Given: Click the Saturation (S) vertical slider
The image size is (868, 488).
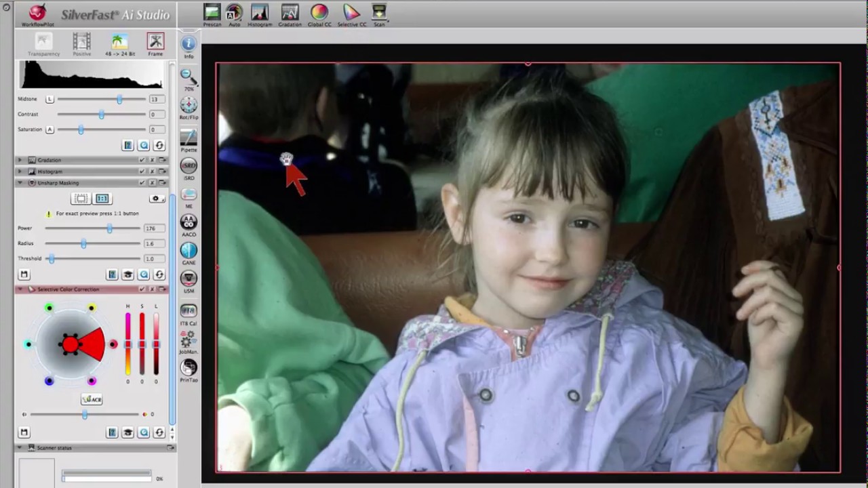Looking at the screenshot, I should pyautogui.click(x=142, y=344).
